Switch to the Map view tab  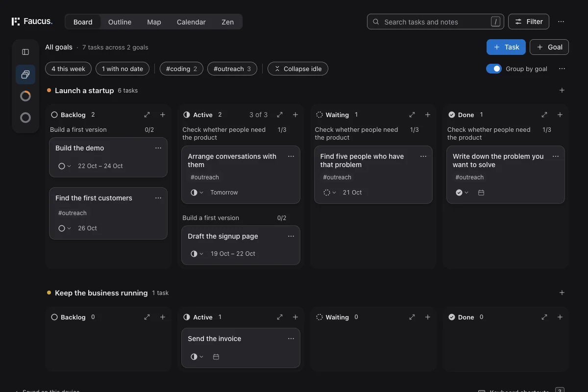[154, 22]
